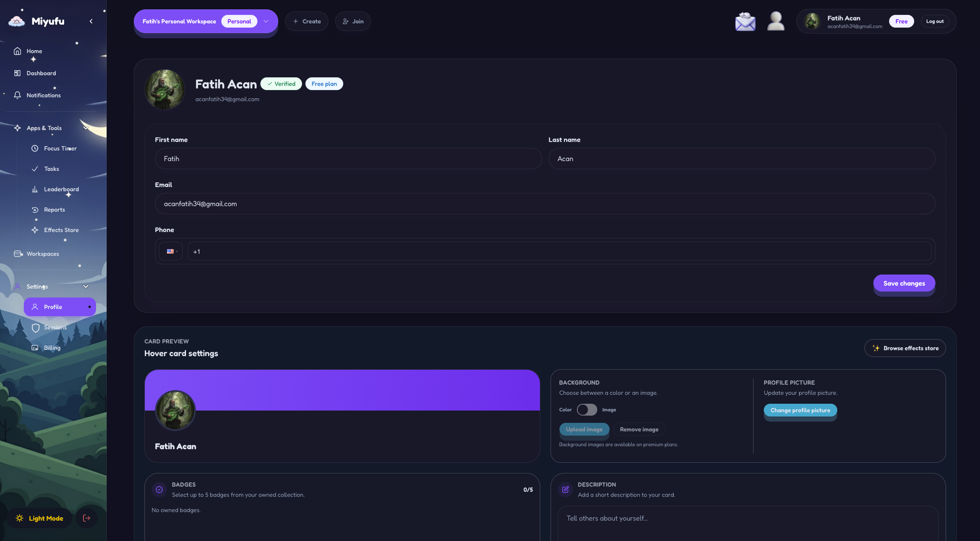Open the phone country flag dropdown
The image size is (980, 541).
171,251
